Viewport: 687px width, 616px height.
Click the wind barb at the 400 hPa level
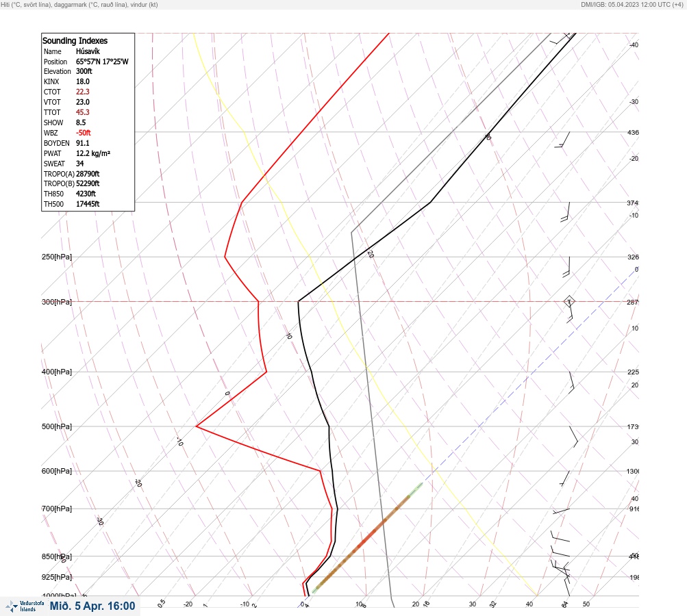tap(571, 382)
